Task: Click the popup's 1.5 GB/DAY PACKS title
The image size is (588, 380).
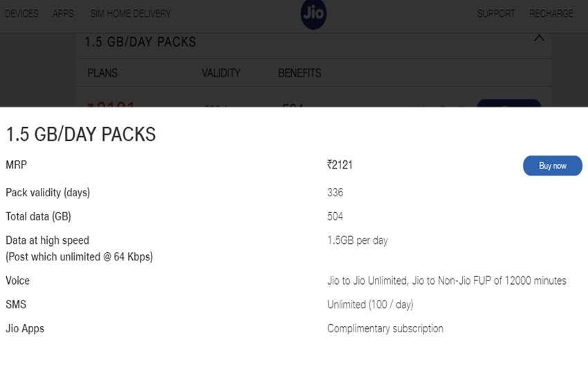Action: coord(81,135)
